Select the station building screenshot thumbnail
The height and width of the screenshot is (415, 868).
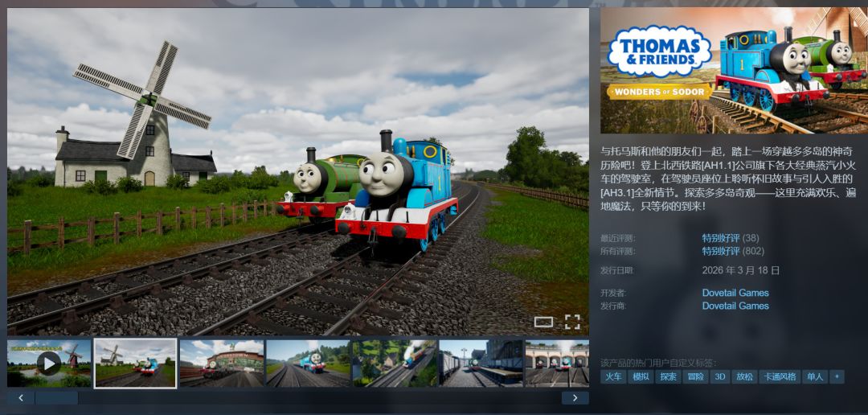(222, 364)
